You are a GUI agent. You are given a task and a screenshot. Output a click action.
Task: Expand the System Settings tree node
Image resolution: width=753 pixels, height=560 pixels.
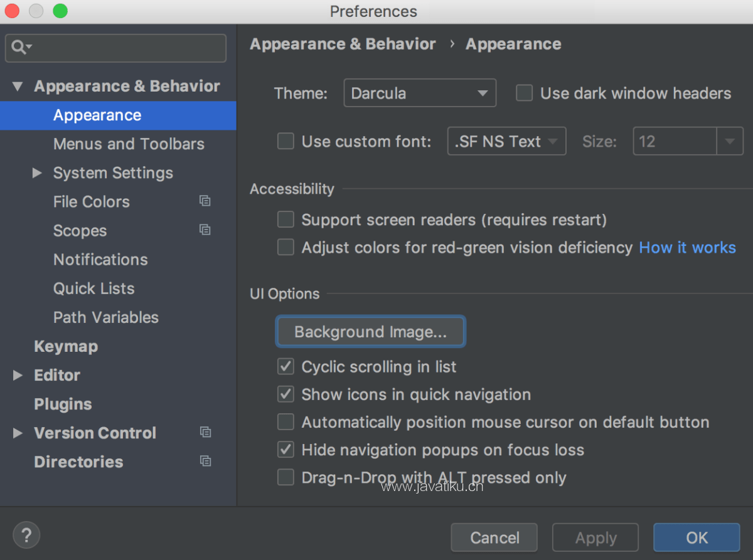coord(37,172)
